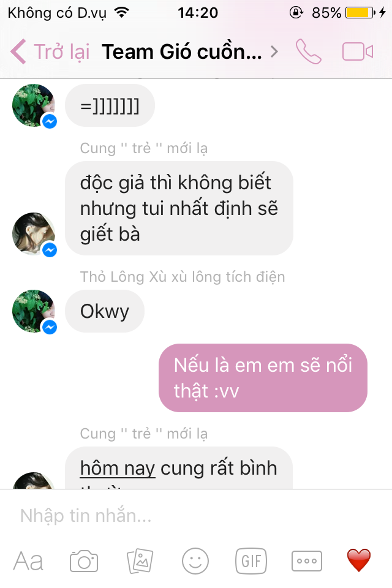Open the emoji smiley picker
The width and height of the screenshot is (392, 588).
pyautogui.click(x=195, y=561)
